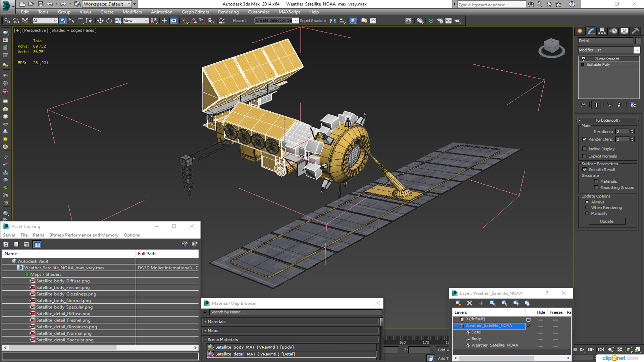Open the Graph Editors menu

(195, 12)
